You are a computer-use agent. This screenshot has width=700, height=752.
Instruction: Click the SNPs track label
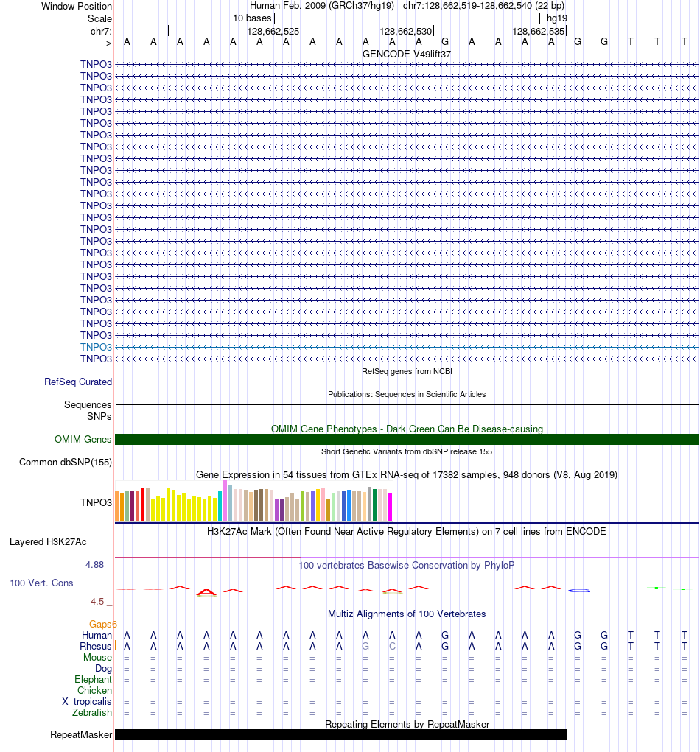pyautogui.click(x=99, y=416)
